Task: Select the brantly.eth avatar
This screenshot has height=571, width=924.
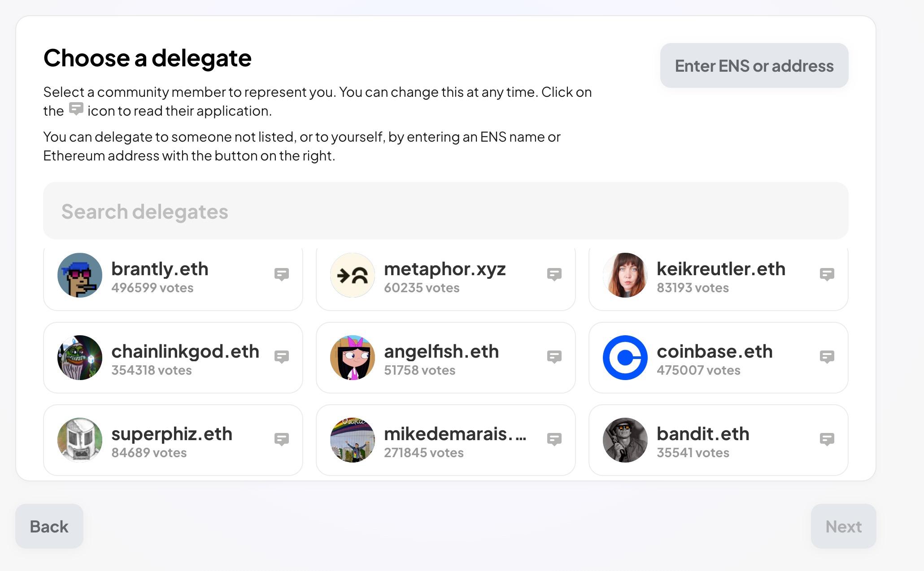Action: tap(80, 275)
